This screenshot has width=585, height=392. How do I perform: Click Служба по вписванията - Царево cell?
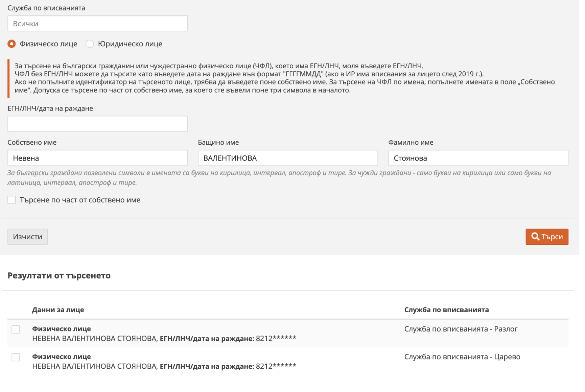(462, 357)
